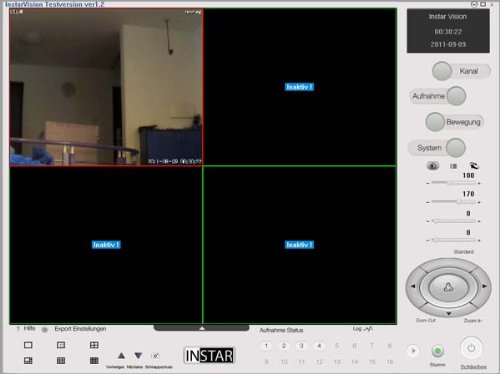Click the INSTAR logo
500x374 pixels.
pyautogui.click(x=209, y=355)
